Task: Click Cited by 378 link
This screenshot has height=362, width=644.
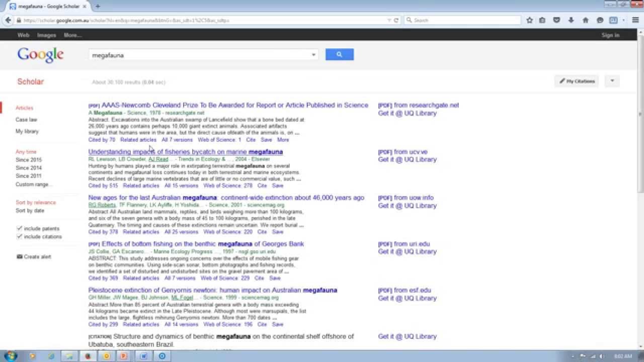Action: coord(103,232)
